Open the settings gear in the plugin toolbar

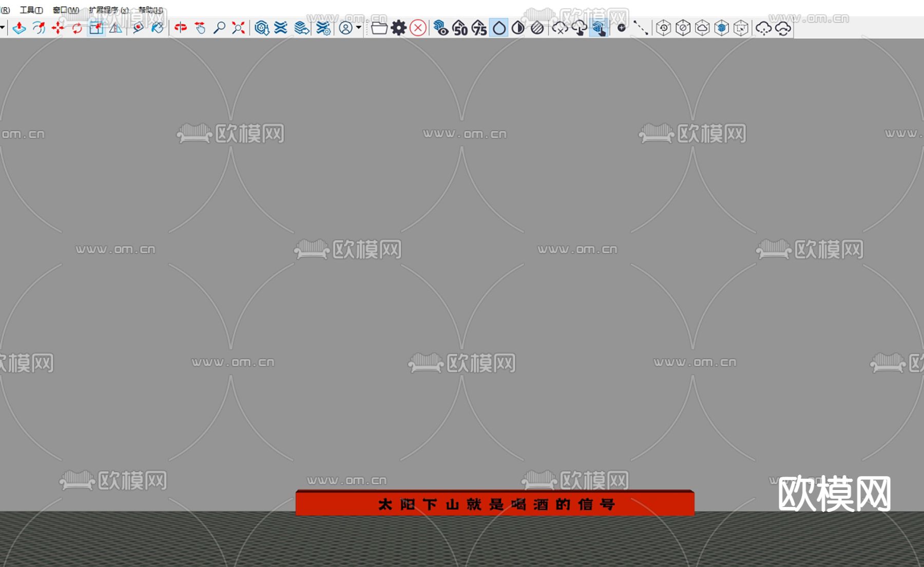[398, 29]
